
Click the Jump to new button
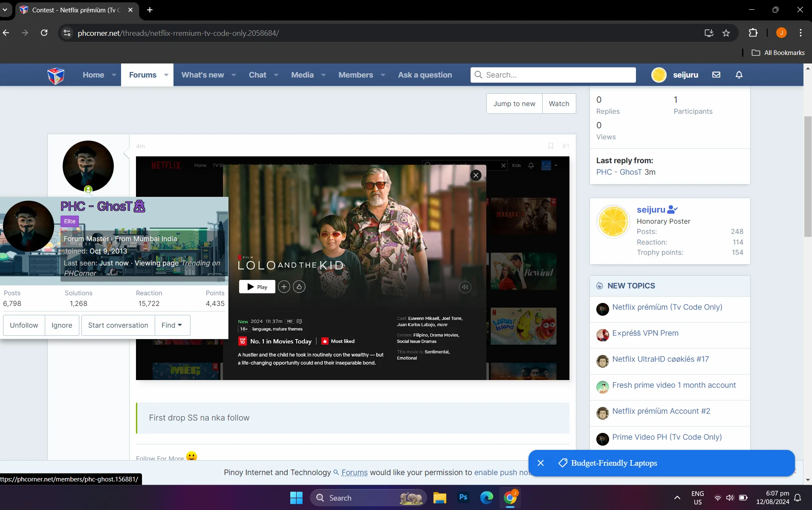514,104
